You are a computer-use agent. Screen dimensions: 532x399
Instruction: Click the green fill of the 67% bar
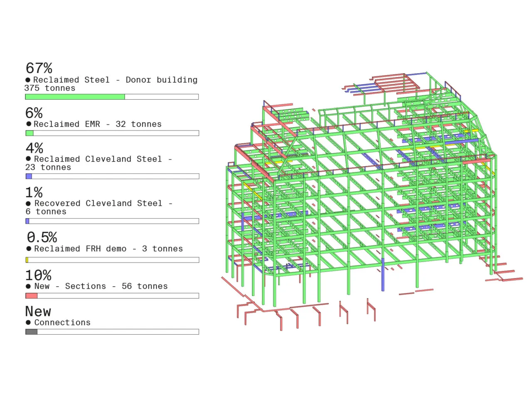point(75,97)
